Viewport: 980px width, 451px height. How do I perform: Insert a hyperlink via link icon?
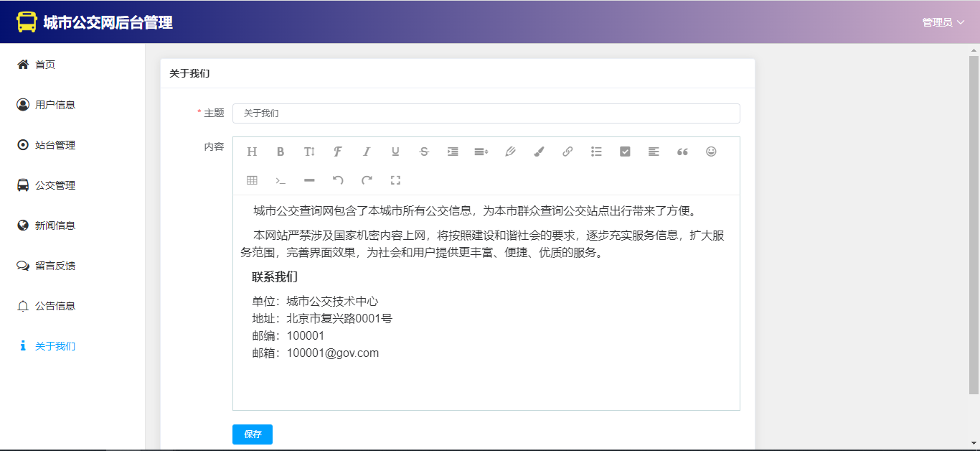tap(567, 152)
